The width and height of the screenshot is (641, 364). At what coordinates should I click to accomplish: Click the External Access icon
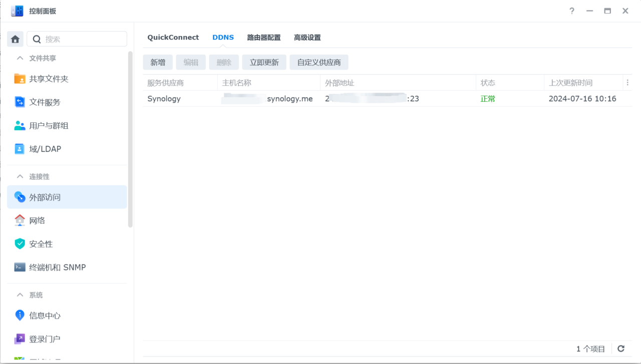tap(20, 197)
